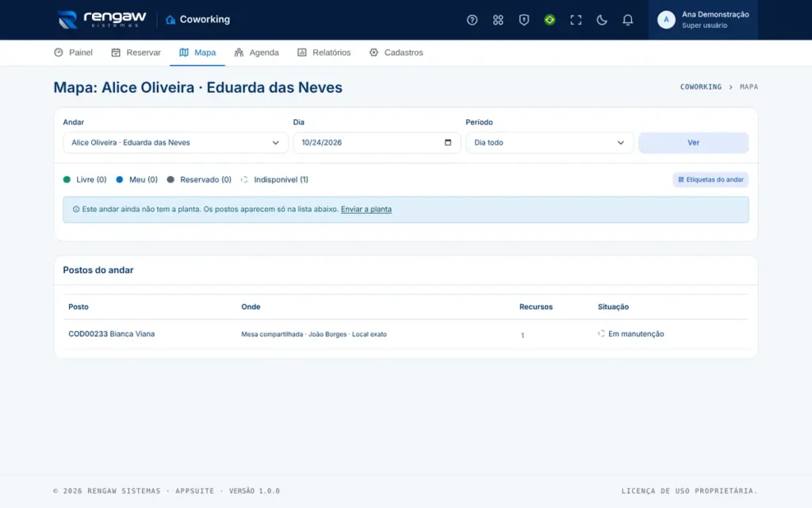
Task: Click the Etiquetas do andar button
Action: click(710, 179)
